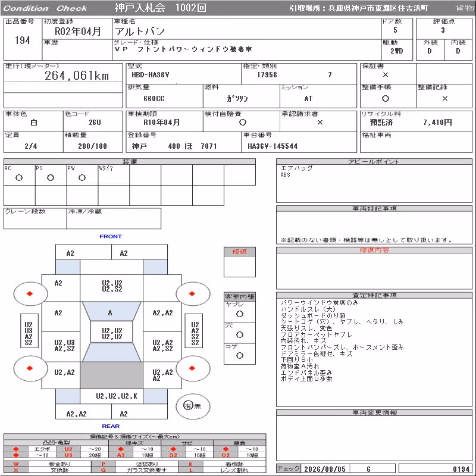Click the side sill box U2 U3 A2 S2
This screenshot has width=476, height=476.
pyautogui.click(x=29, y=330)
